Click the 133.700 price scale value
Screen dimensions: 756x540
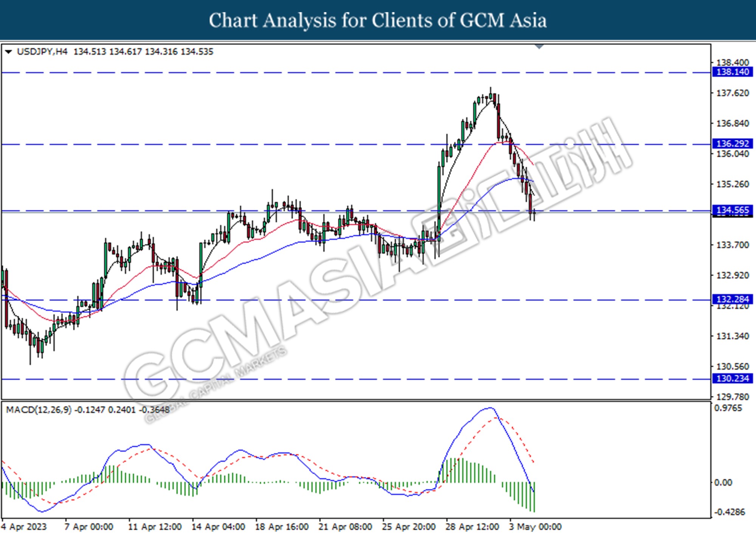(733, 245)
